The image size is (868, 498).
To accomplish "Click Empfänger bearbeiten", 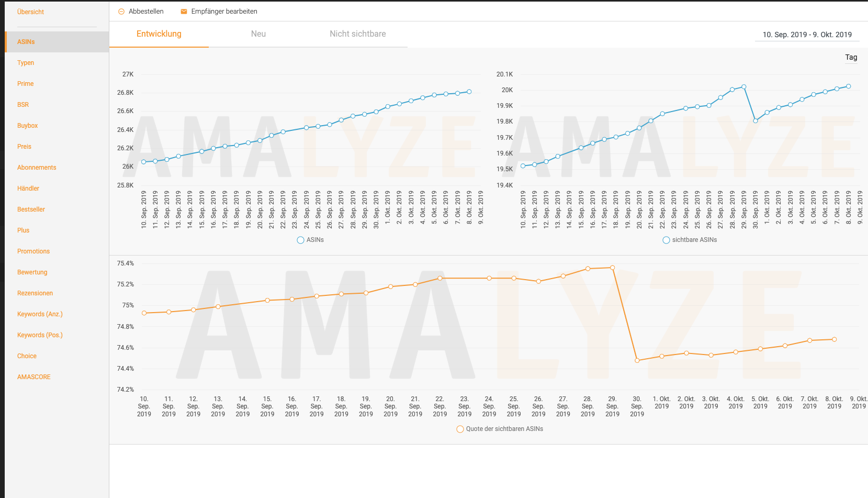I will (219, 12).
